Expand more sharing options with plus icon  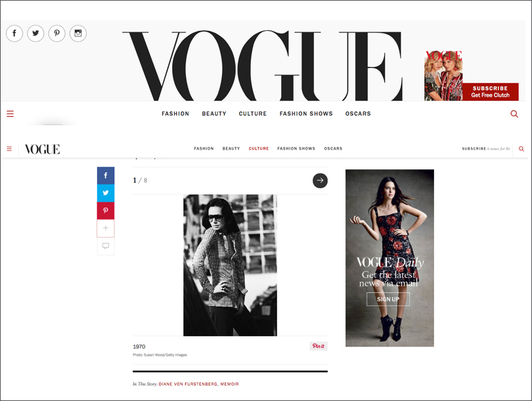click(106, 228)
